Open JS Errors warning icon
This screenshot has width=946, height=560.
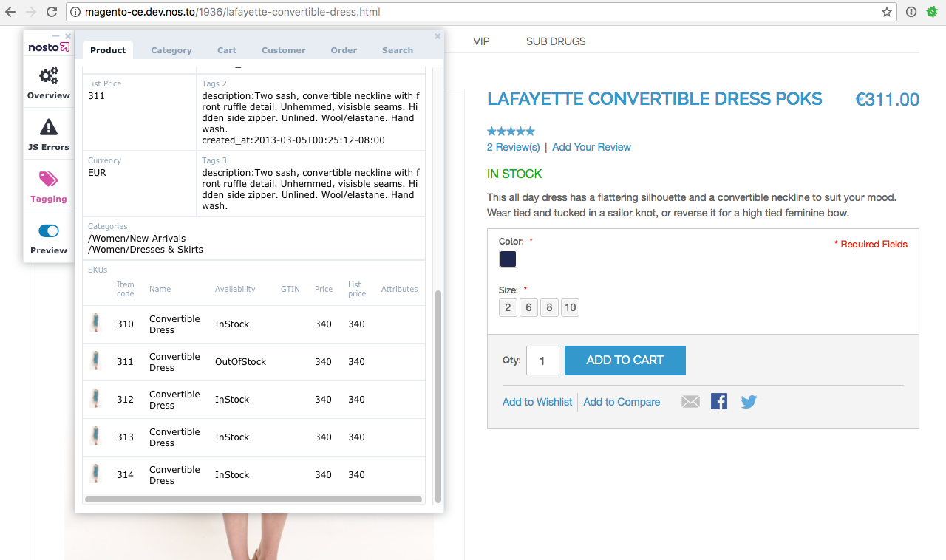click(x=49, y=128)
